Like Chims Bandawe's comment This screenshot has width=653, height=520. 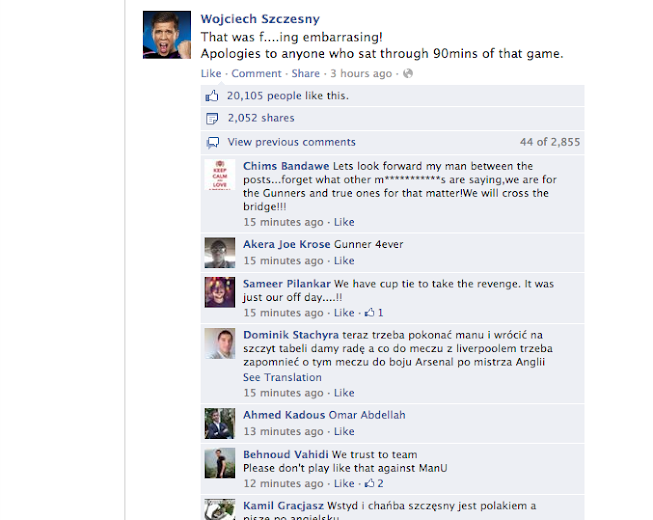tap(344, 222)
